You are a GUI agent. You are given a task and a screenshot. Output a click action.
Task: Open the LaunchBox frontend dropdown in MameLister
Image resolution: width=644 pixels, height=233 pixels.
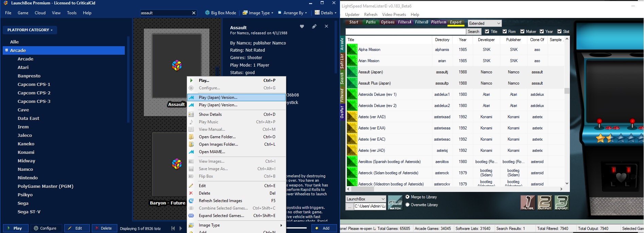tap(366, 199)
